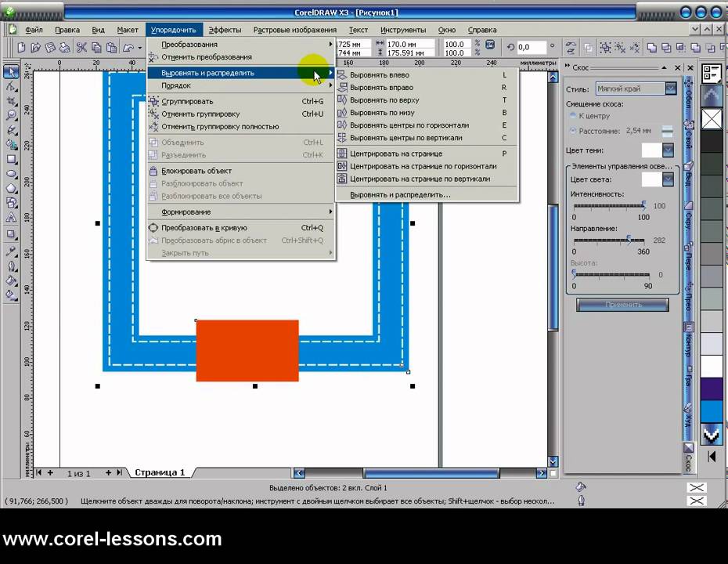Click the Weld shaping icon in property bar
This screenshot has height=564, width=728.
tap(652, 47)
